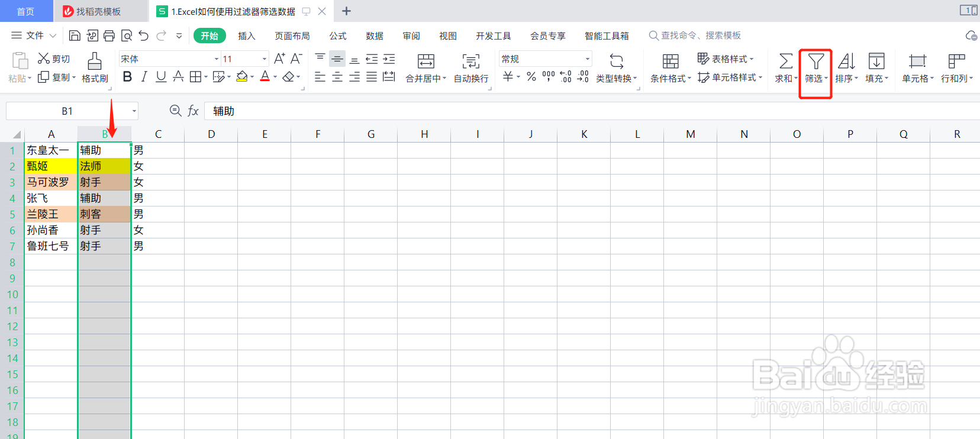Click the cloud sync status icon

pyautogui.click(x=971, y=35)
